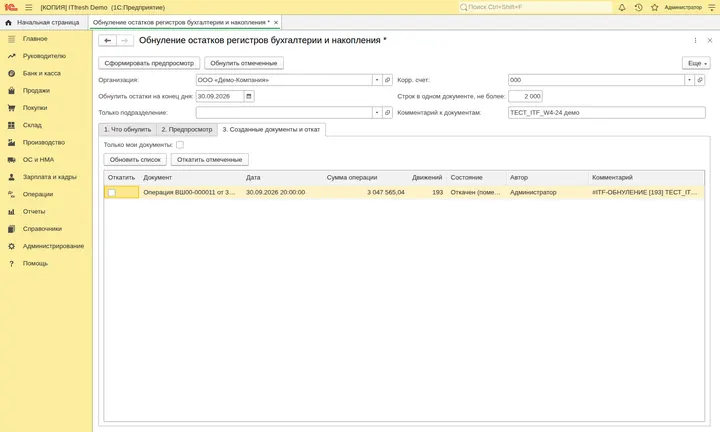Open service settings icon next to Администратор
This screenshot has height=432, width=720.
712,7
